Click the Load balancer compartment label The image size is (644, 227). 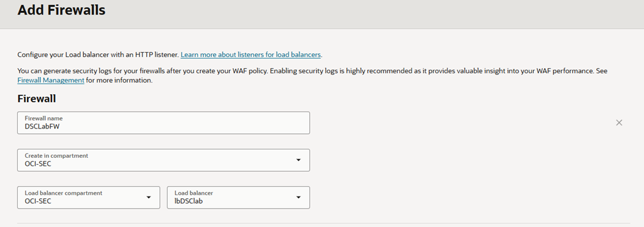click(63, 193)
